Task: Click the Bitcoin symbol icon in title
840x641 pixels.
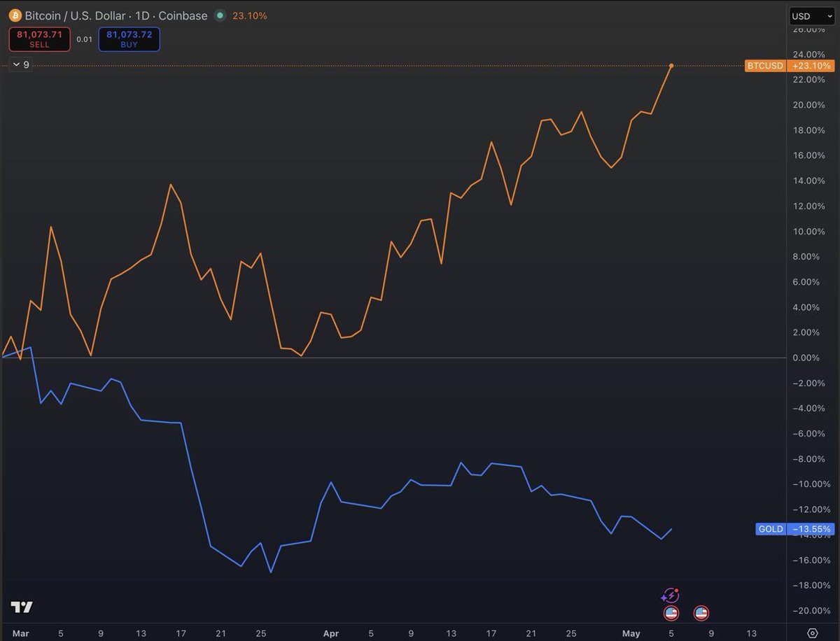Action: click(x=15, y=15)
